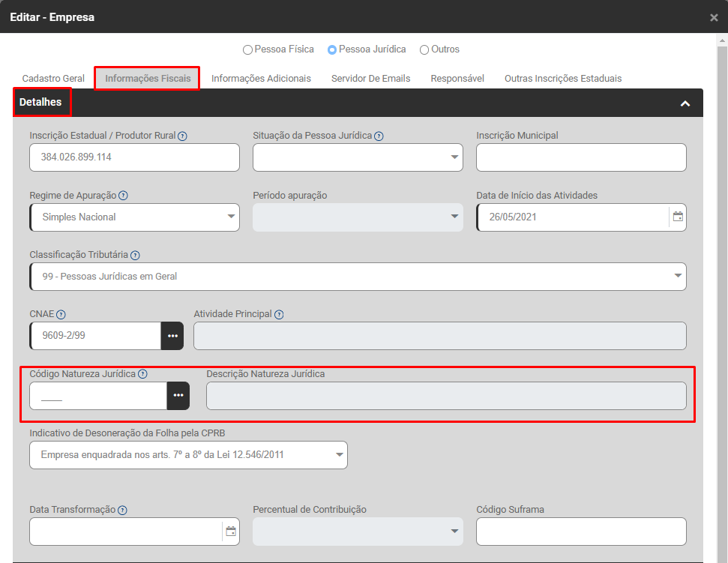Open CNAE lookup ellipsis button
Image resolution: width=728 pixels, height=563 pixels.
click(x=172, y=336)
